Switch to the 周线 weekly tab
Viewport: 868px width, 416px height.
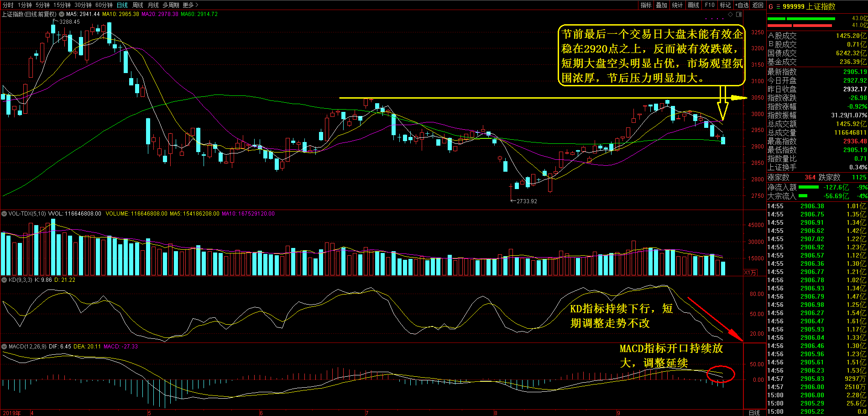138,5
